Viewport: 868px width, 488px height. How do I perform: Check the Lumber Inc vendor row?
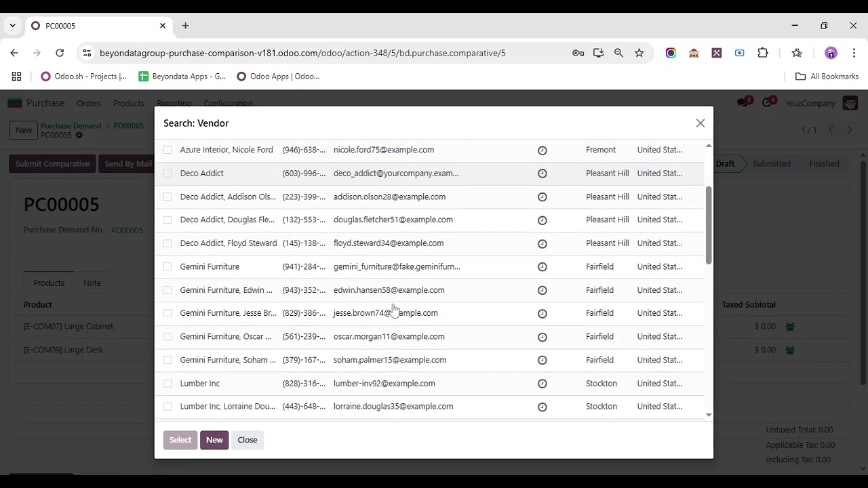click(x=167, y=384)
